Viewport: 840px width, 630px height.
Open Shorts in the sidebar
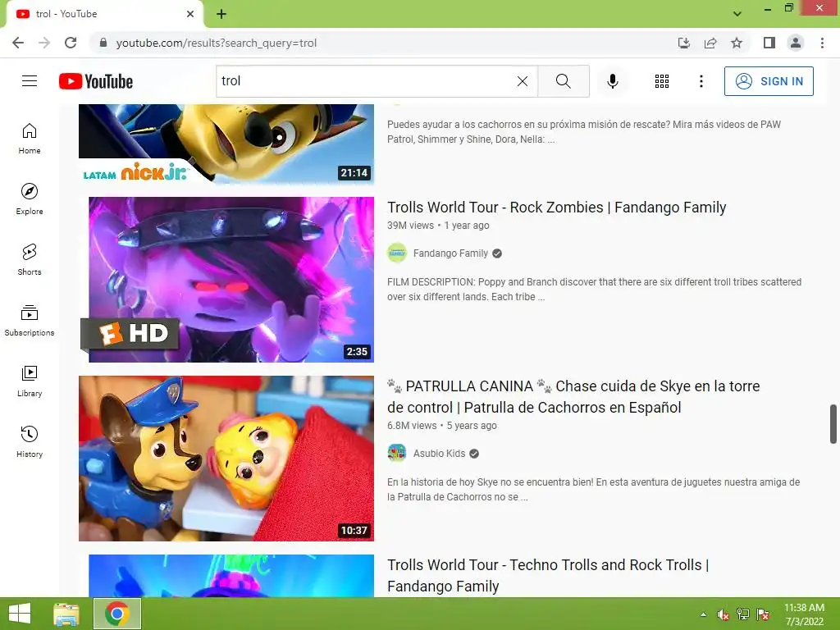point(30,260)
